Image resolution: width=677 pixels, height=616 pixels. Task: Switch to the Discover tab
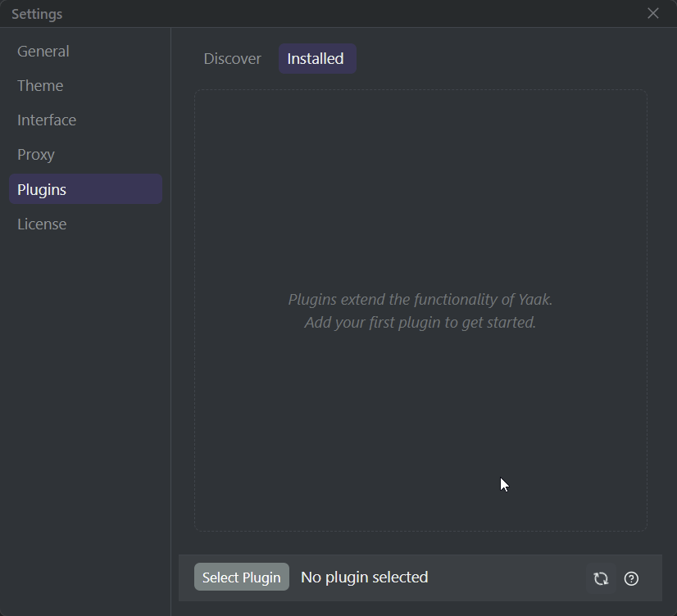click(233, 59)
